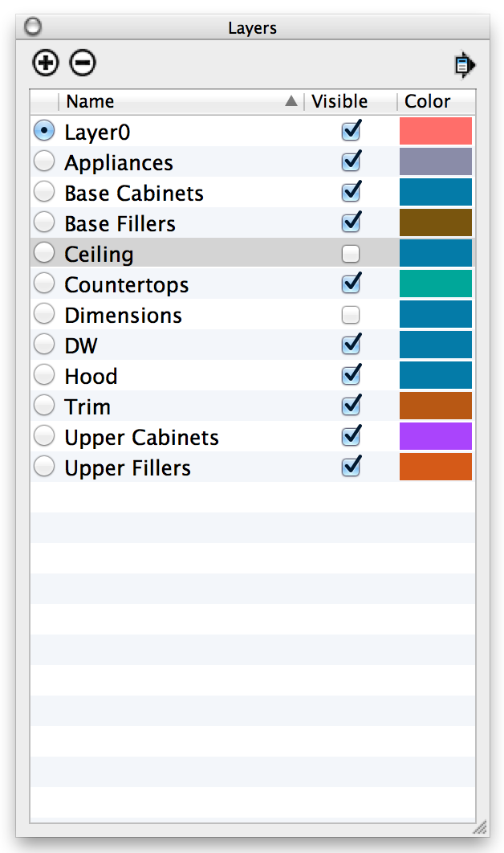The height and width of the screenshot is (853, 504).
Task: Make Base Cabinets the active layer
Action: 45,193
